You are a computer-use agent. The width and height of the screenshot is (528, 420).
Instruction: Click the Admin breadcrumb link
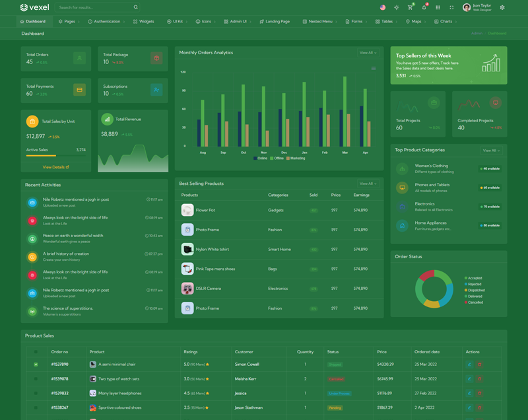tap(477, 33)
